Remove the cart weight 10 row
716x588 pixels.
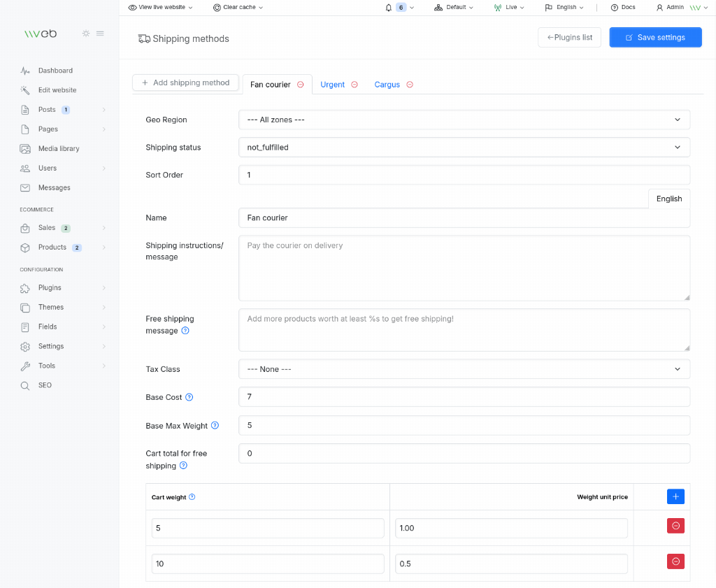pos(675,561)
